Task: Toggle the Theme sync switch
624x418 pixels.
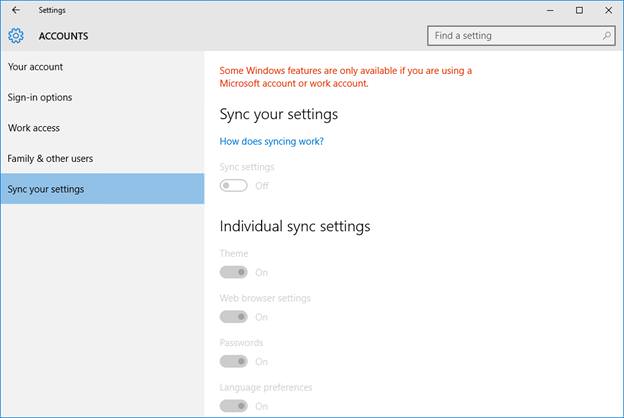Action: pos(234,272)
